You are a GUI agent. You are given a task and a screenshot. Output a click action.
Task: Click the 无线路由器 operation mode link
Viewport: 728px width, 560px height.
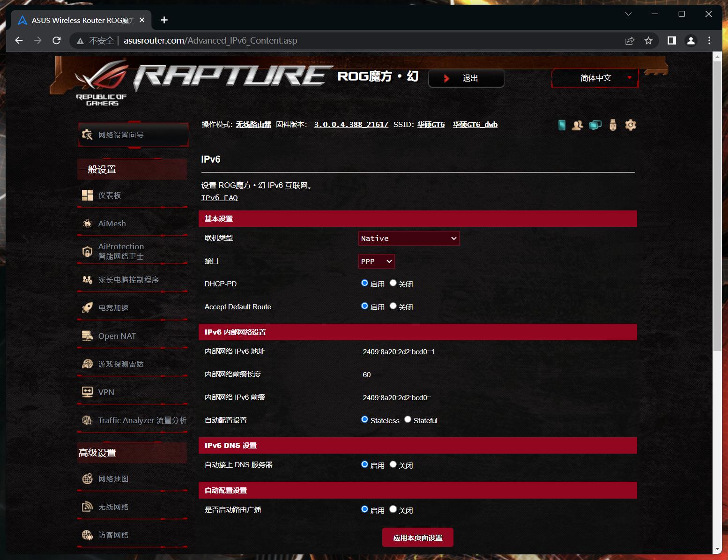[253, 125]
